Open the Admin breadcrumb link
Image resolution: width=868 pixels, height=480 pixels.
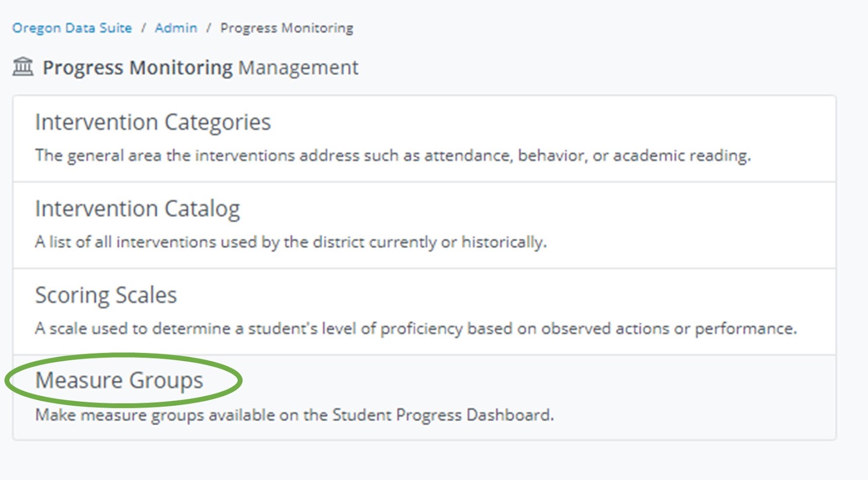tap(176, 28)
